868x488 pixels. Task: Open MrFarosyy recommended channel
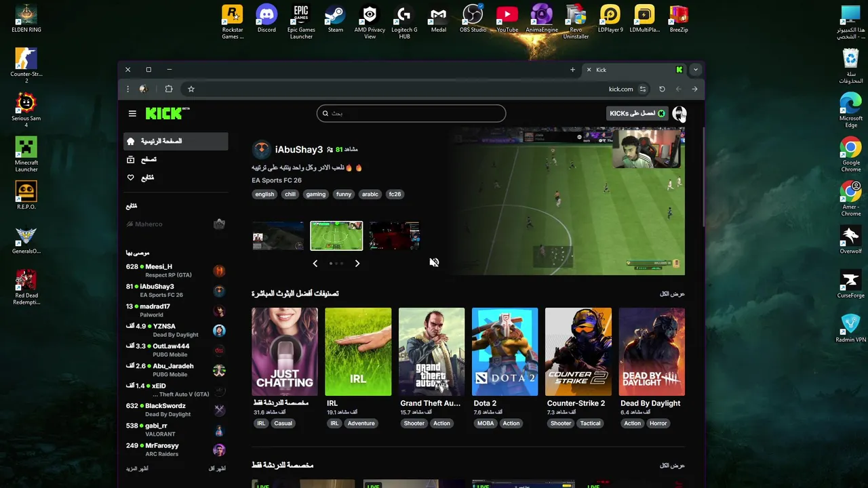click(176, 449)
